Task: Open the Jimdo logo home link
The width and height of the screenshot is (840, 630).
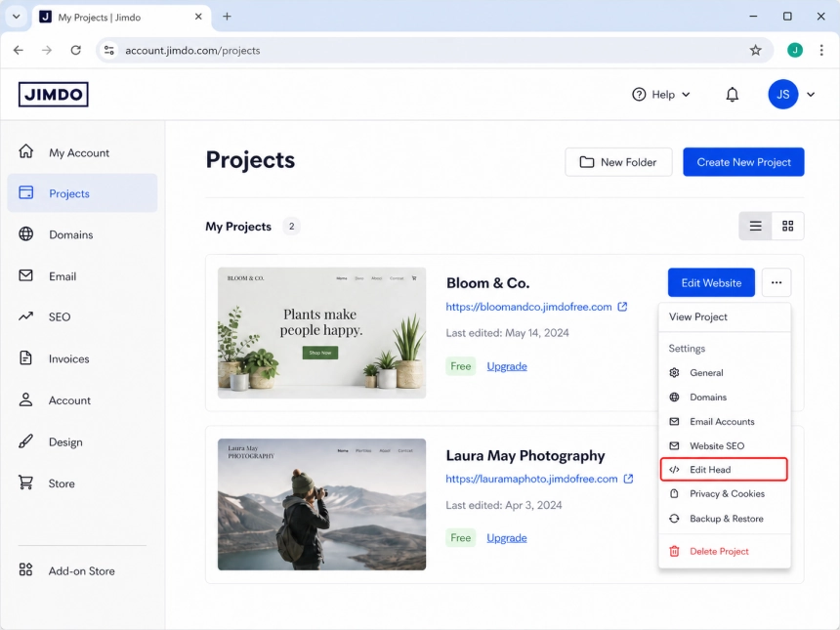Action: pyautogui.click(x=53, y=95)
